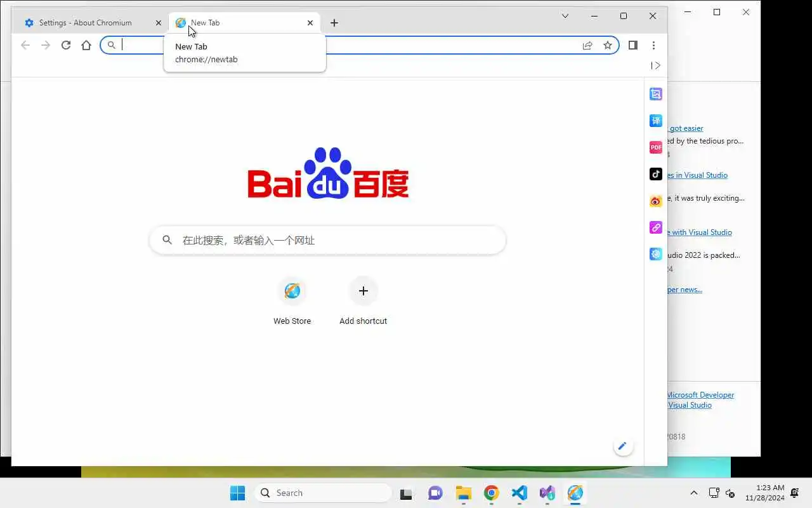Close the Settings - About Chromium tab

[159, 23]
